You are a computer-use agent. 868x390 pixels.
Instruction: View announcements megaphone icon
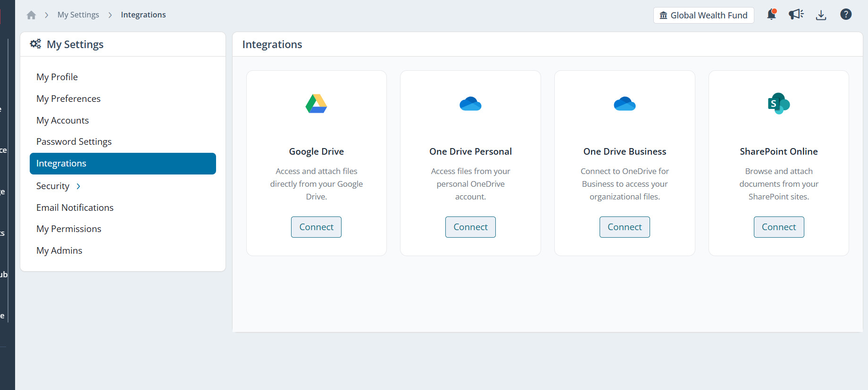pos(796,15)
